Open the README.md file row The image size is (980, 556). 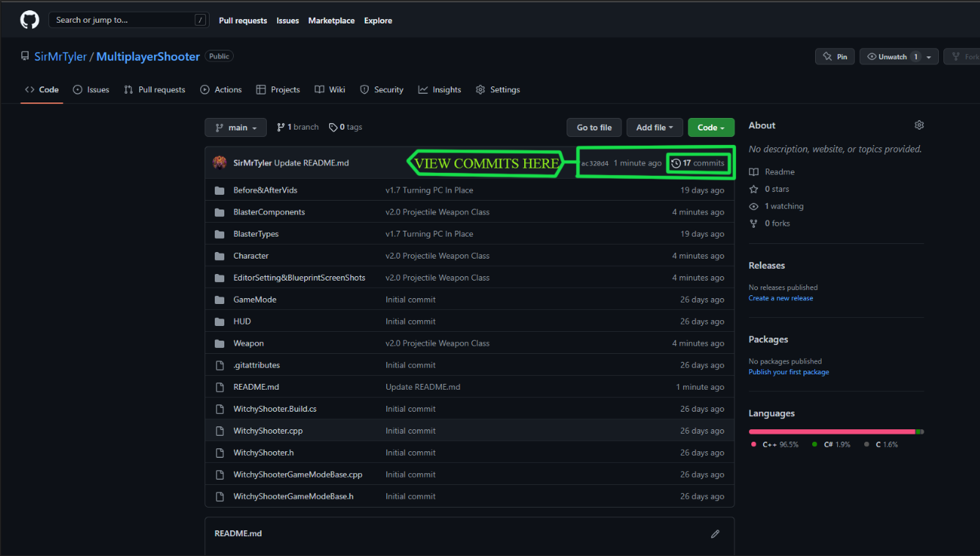469,387
